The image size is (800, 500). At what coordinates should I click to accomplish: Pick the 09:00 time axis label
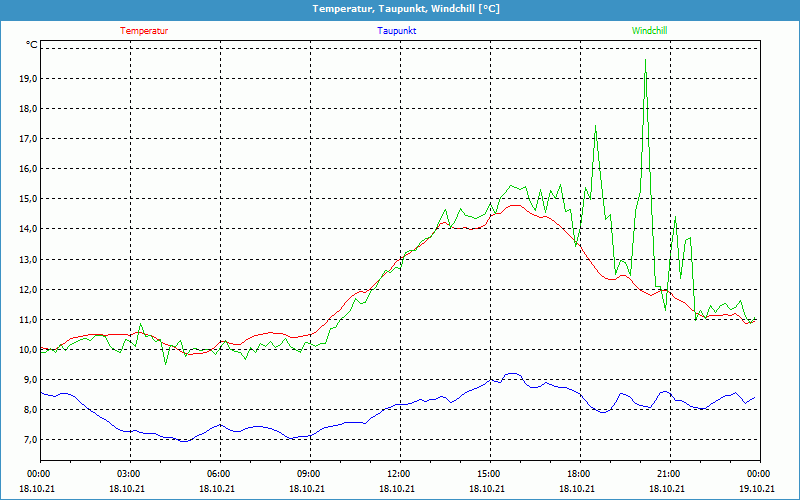tap(308, 474)
